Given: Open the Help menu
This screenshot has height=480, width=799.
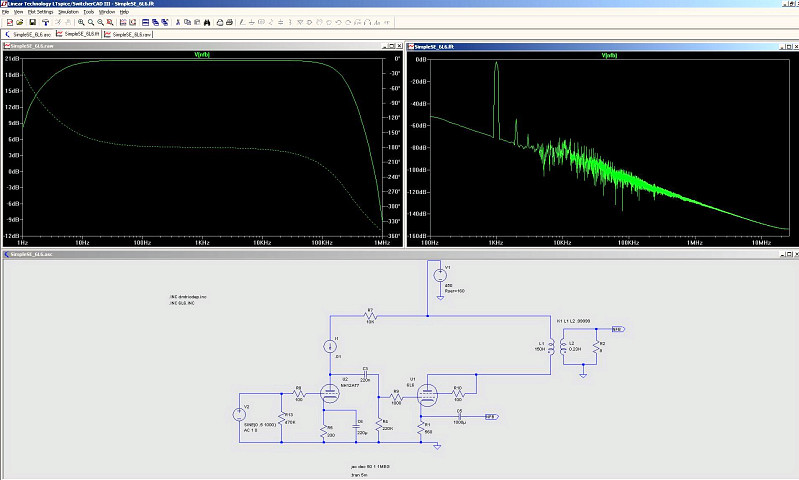Looking at the screenshot, I should click(124, 12).
